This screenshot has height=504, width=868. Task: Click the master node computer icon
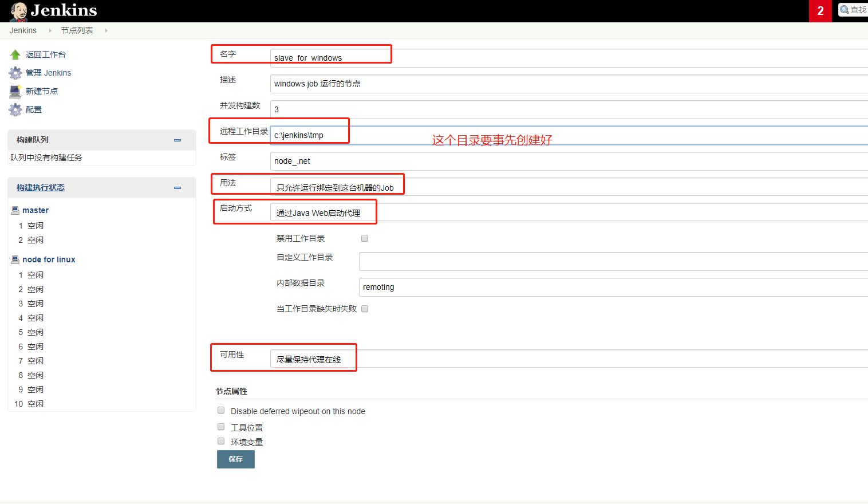15,210
